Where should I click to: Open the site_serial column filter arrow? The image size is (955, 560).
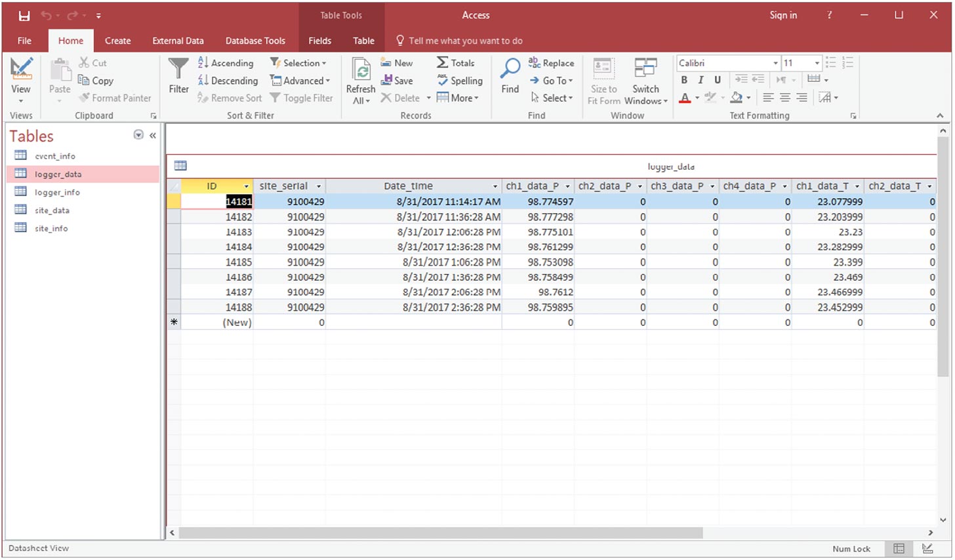click(x=319, y=186)
